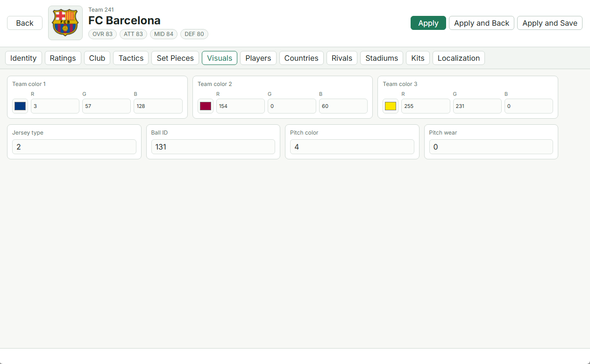The height and width of the screenshot is (364, 590).
Task: Open the Kits tab
Action: (x=418, y=58)
